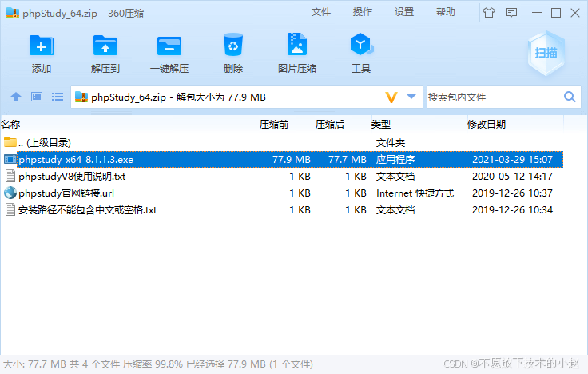Click the 解压到 (Extract to) icon

tap(105, 46)
